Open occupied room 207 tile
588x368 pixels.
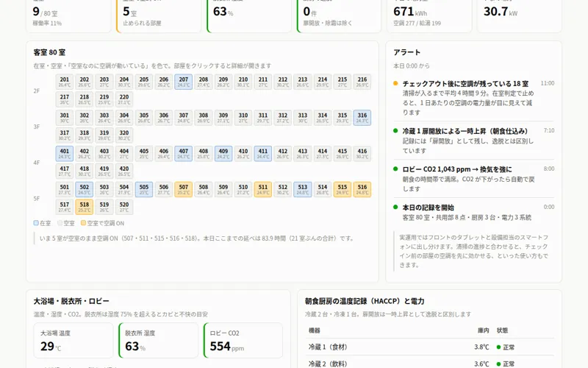click(x=183, y=82)
